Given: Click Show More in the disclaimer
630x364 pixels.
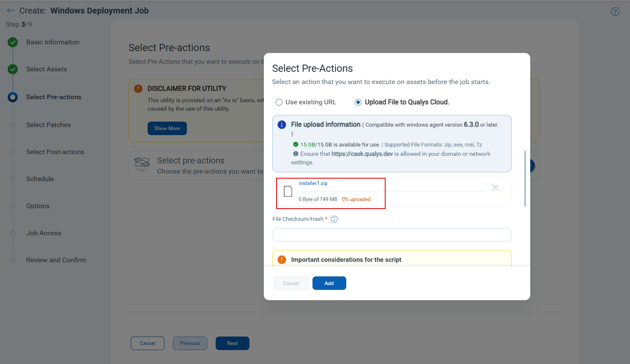Looking at the screenshot, I should (167, 128).
